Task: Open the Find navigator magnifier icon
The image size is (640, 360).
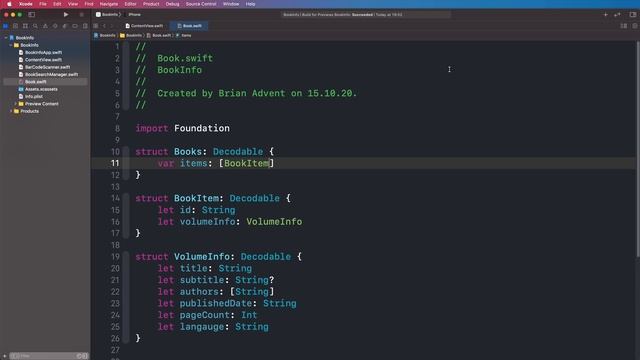Action: (35, 26)
